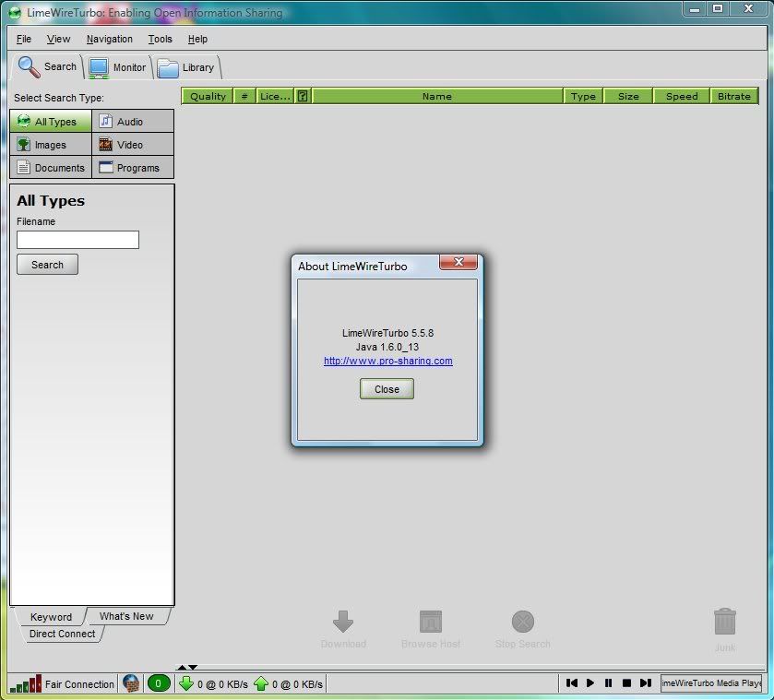The width and height of the screenshot is (774, 700).
Task: Click the down arrow on the results divider
Action: click(193, 668)
